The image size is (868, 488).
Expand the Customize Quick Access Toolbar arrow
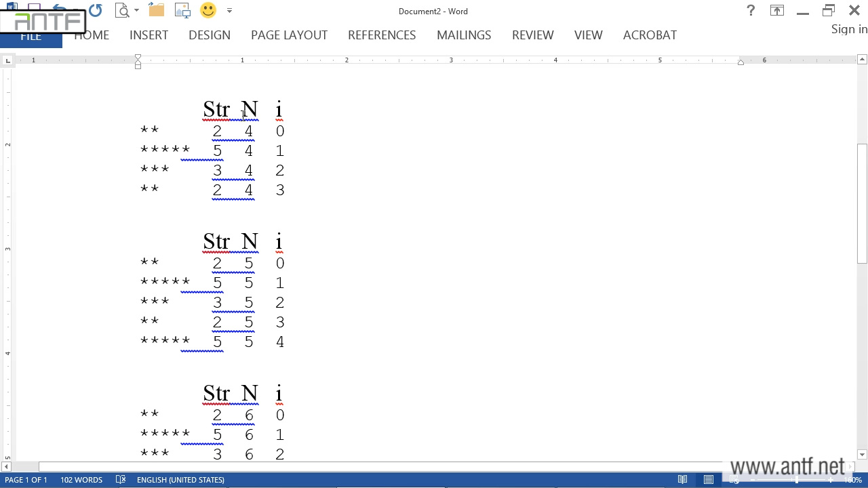(x=229, y=11)
